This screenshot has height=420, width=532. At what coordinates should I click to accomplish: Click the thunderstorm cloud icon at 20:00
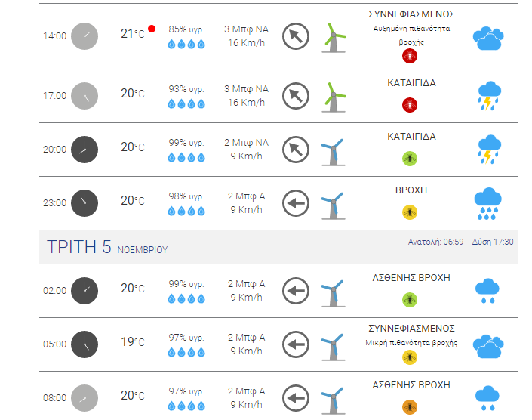click(489, 150)
